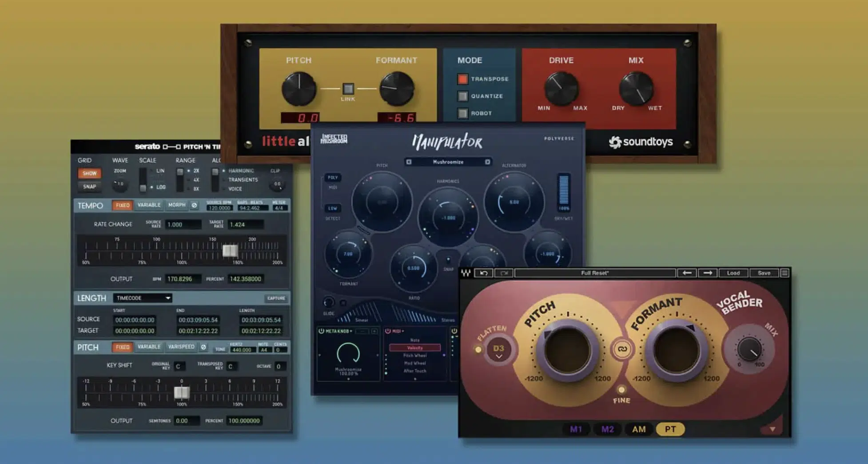Image resolution: width=868 pixels, height=464 pixels.
Task: Open the Meta Knob dropdown arrow in Manipulator
Action: 351,331
